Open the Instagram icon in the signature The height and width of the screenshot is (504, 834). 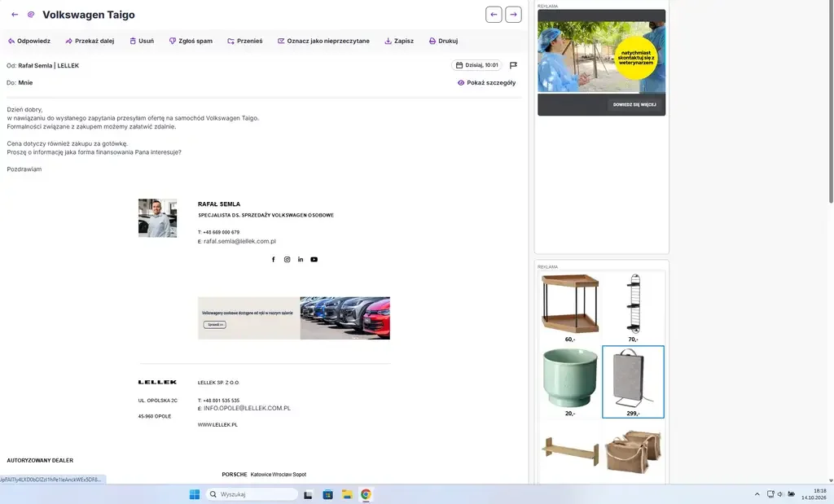(x=288, y=260)
